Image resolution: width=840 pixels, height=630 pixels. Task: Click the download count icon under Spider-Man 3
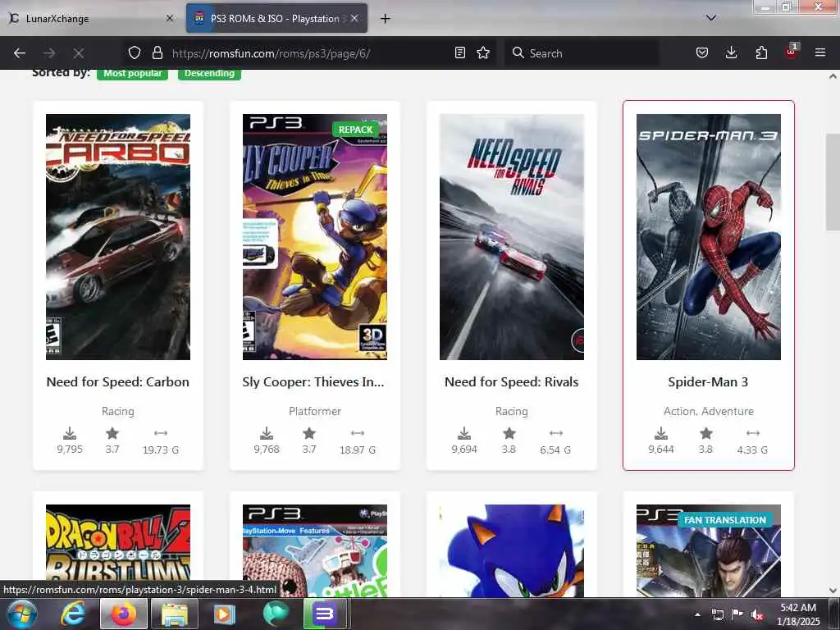click(661, 433)
